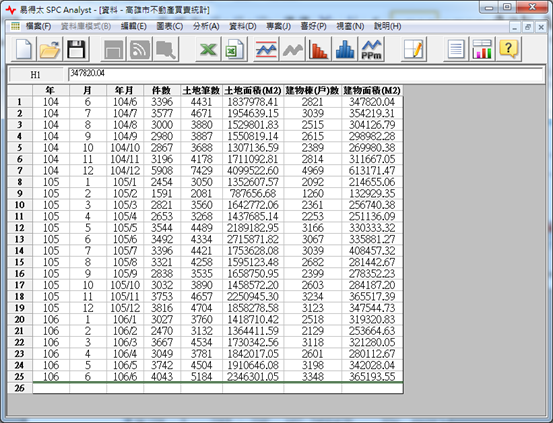Click the green X Excel import icon
The image size is (553, 423).
pos(208,49)
